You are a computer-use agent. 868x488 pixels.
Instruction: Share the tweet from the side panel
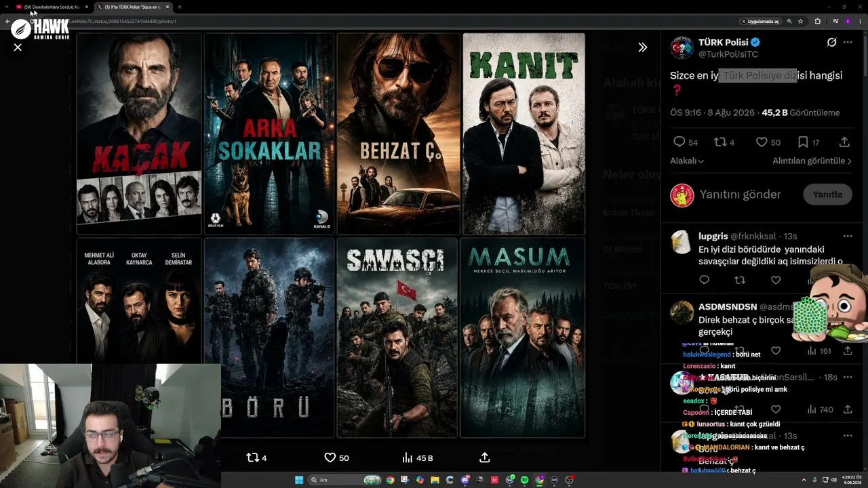[844, 142]
